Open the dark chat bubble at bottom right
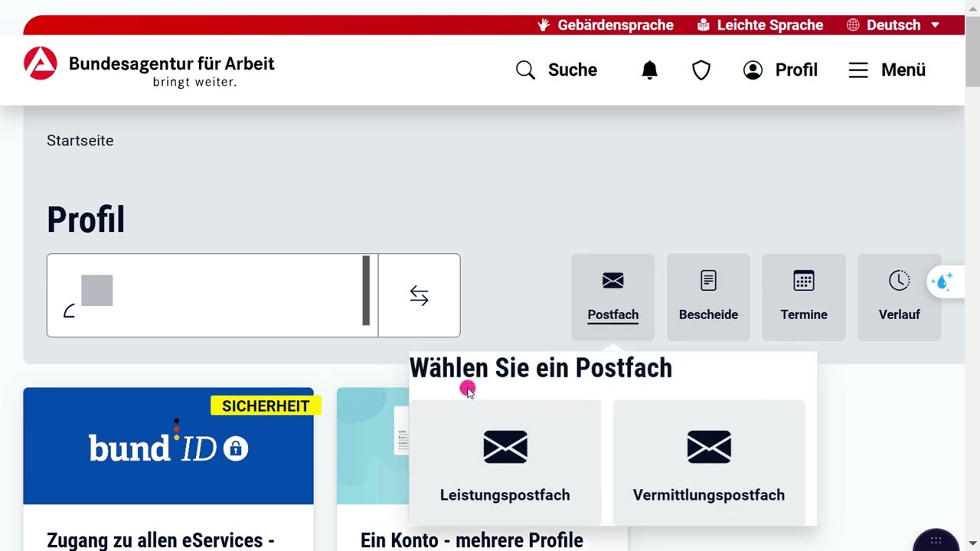Screen dimensions: 980x551 (x=936, y=540)
